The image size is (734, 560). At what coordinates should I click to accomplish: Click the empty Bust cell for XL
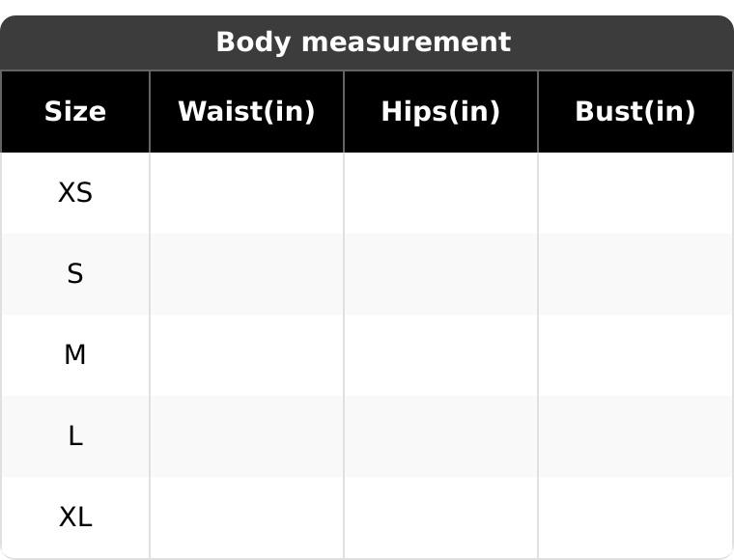tap(635, 518)
